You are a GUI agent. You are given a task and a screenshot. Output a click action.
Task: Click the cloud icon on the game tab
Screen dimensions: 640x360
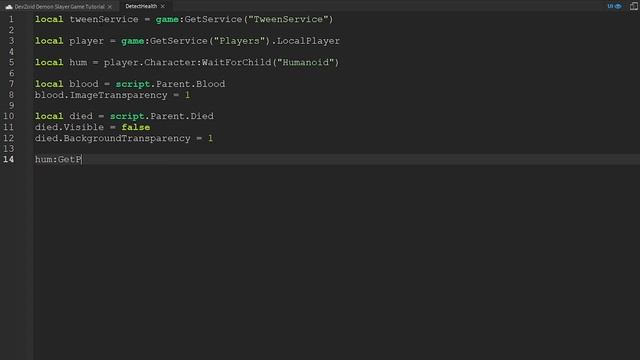[x=9, y=7]
